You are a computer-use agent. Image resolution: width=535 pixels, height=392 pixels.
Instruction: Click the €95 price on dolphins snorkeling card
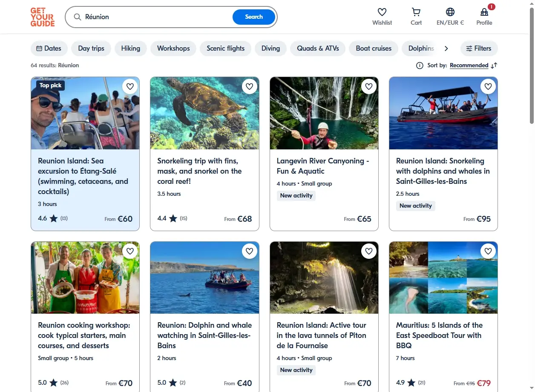point(483,219)
